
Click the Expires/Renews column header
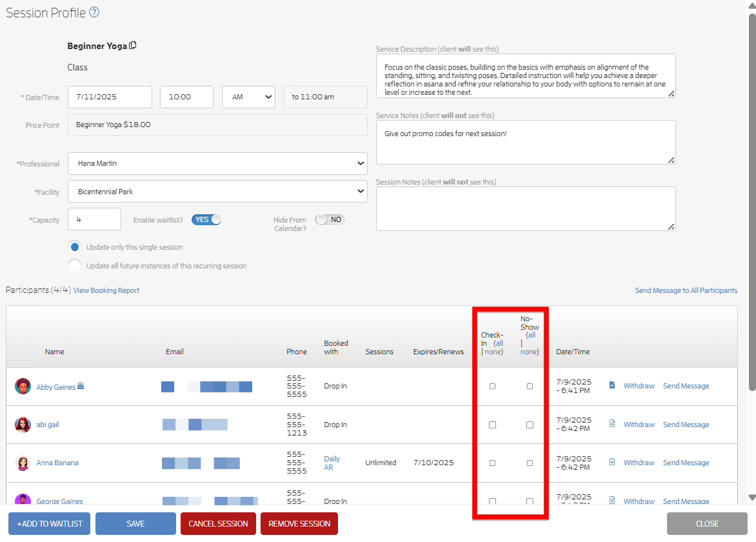[x=438, y=352]
